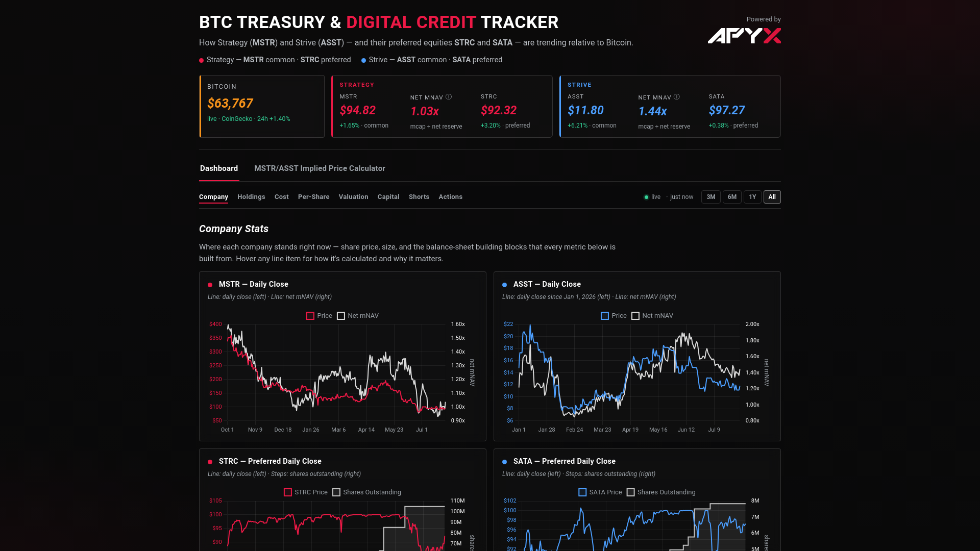Toggle Price legend in ASST chart

click(614, 316)
